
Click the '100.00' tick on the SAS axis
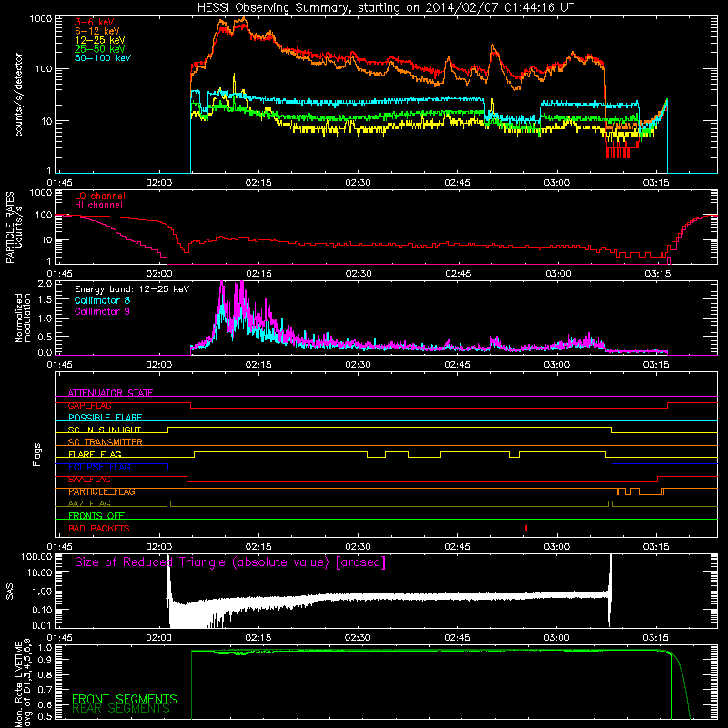[x=36, y=556]
